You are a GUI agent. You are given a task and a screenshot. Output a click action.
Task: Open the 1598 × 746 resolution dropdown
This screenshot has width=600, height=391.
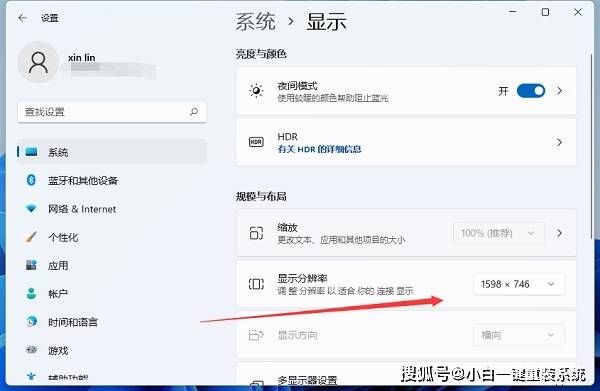coord(519,284)
